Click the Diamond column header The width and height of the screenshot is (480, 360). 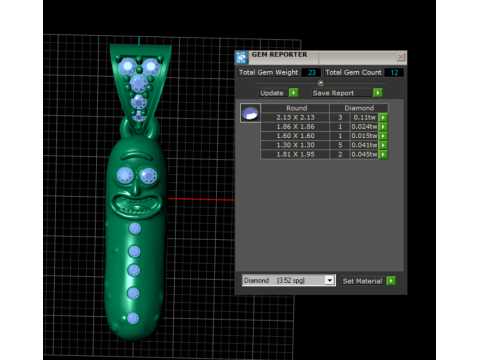coord(359,108)
